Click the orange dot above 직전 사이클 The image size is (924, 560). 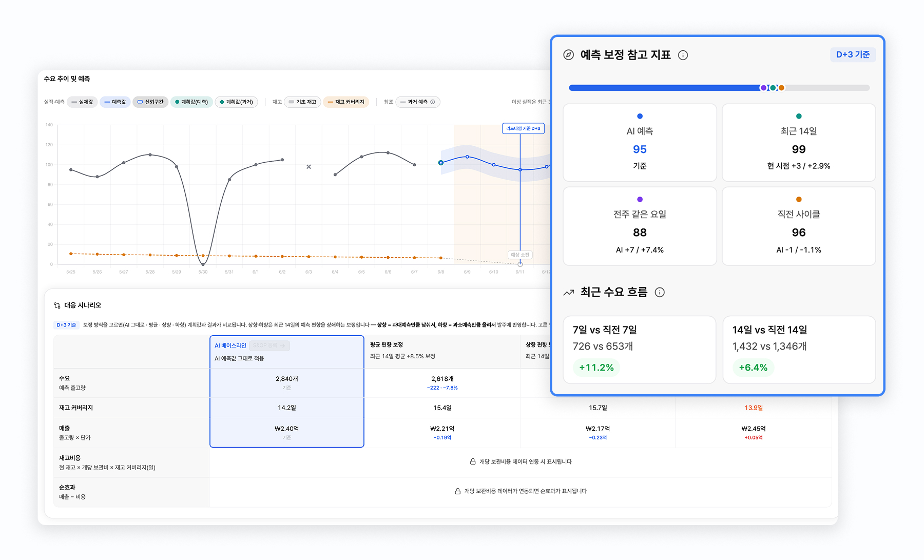click(x=799, y=199)
